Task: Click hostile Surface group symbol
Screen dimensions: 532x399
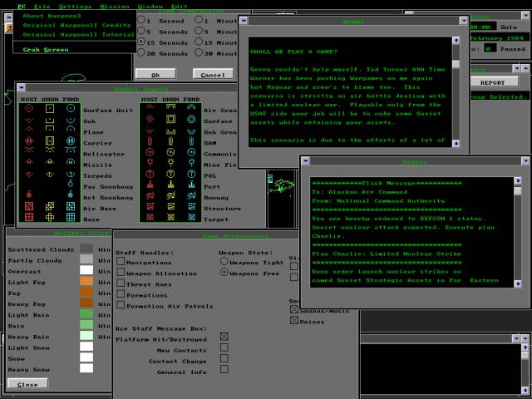Action: tap(150, 119)
